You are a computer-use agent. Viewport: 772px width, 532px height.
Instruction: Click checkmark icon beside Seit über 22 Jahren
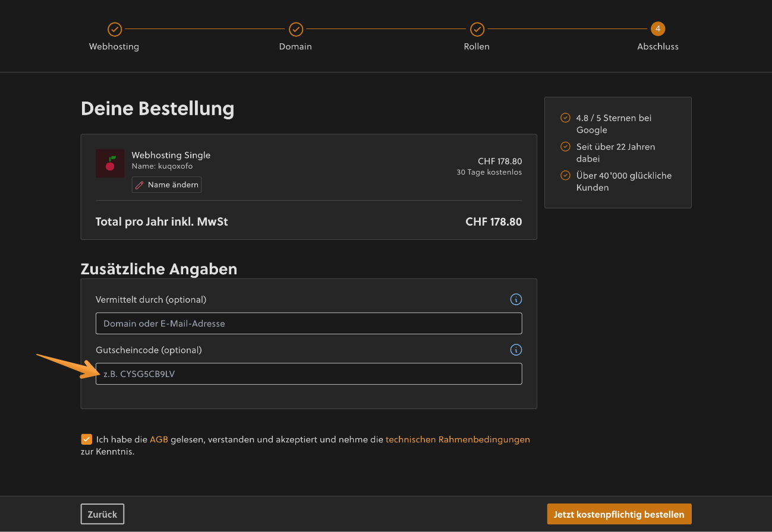tap(565, 146)
